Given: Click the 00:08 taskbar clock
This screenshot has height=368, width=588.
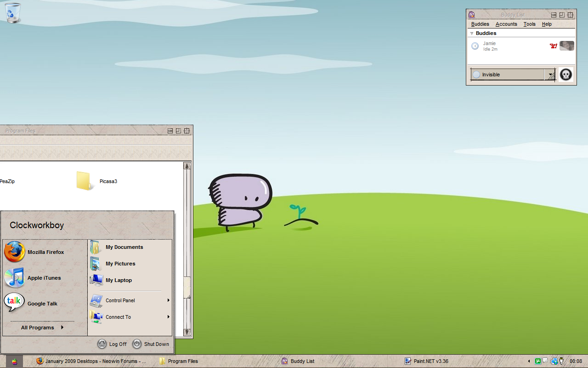Looking at the screenshot, I should [576, 361].
